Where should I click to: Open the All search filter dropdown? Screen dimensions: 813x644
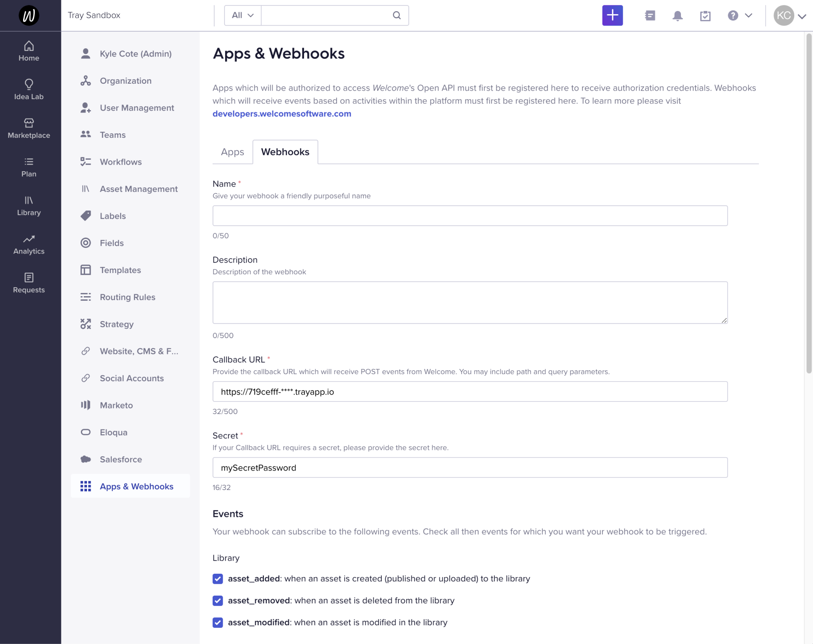click(x=242, y=15)
